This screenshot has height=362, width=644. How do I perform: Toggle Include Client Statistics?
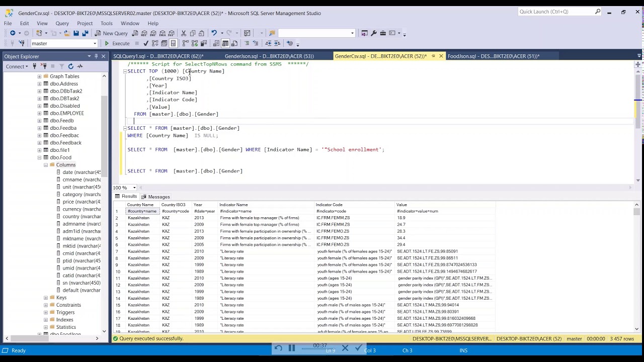(204, 43)
